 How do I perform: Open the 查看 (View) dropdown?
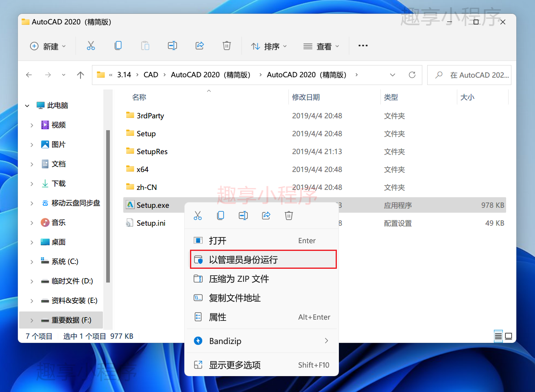[321, 46]
